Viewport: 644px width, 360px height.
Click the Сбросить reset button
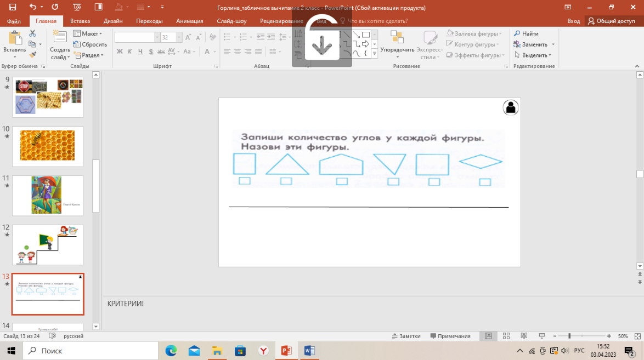90,44
